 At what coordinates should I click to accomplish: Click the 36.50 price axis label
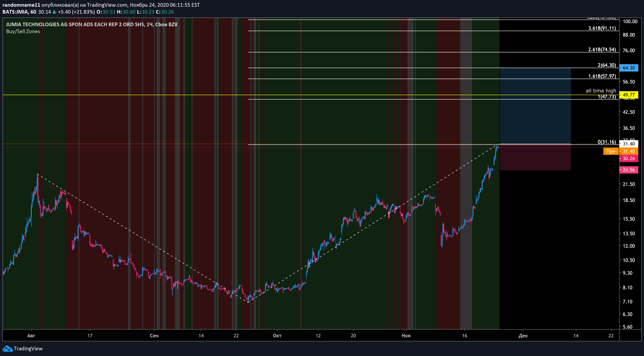629,128
